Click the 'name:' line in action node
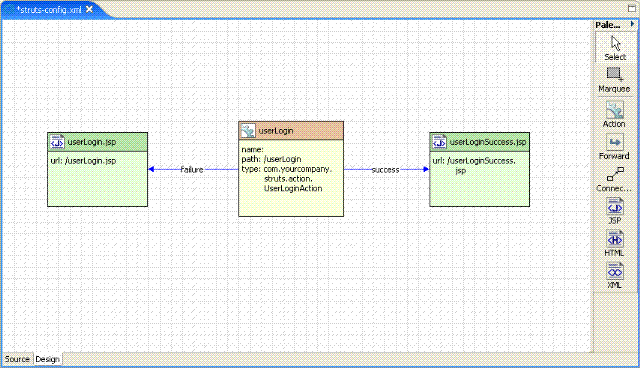Image resolution: width=640 pixels, height=368 pixels. tap(252, 150)
